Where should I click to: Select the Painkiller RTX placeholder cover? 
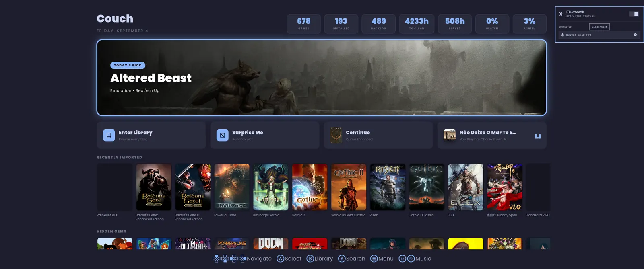[115, 187]
